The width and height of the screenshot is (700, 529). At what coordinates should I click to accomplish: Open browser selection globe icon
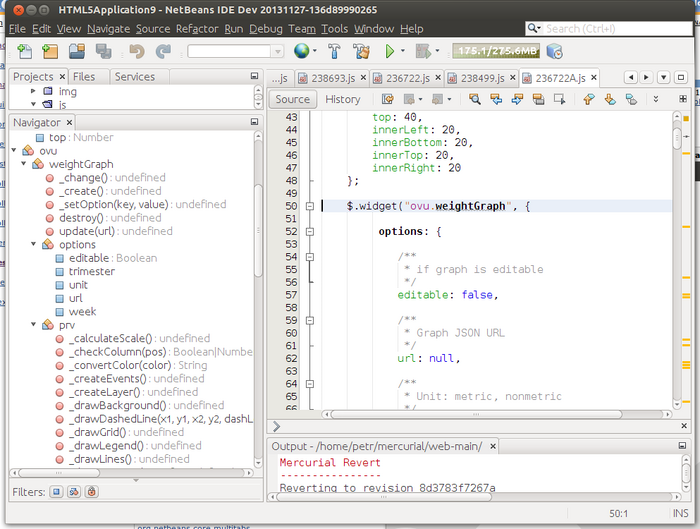[301, 51]
